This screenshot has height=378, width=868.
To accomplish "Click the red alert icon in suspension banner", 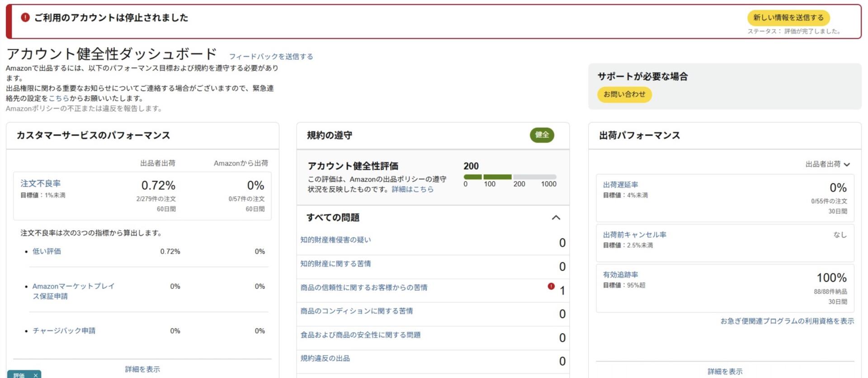I will (x=25, y=18).
